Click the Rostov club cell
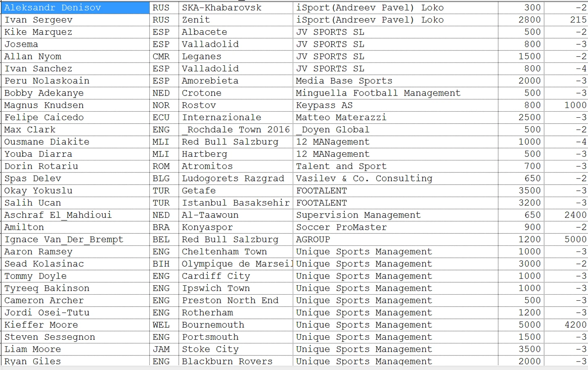This screenshot has height=370, width=588. (x=236, y=105)
